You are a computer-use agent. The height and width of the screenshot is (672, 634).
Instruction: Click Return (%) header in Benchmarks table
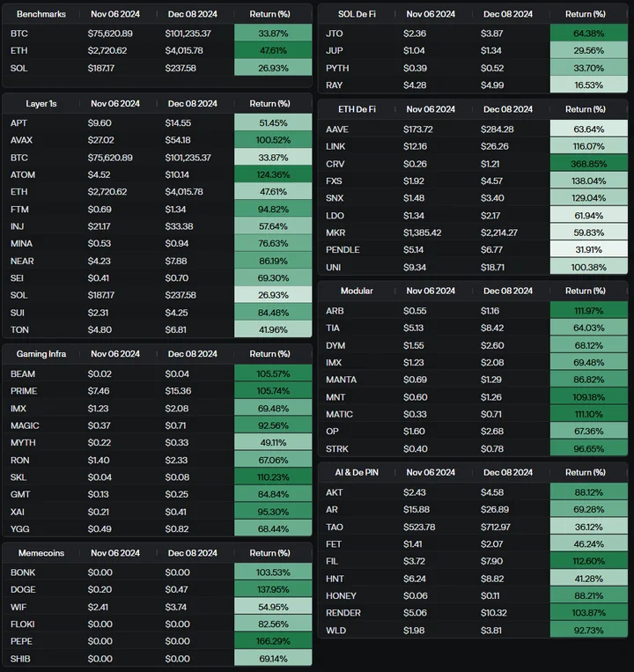click(269, 14)
